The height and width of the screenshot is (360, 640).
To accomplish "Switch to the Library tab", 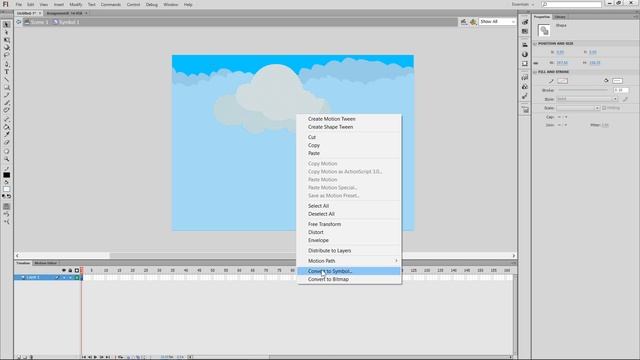I will point(560,17).
